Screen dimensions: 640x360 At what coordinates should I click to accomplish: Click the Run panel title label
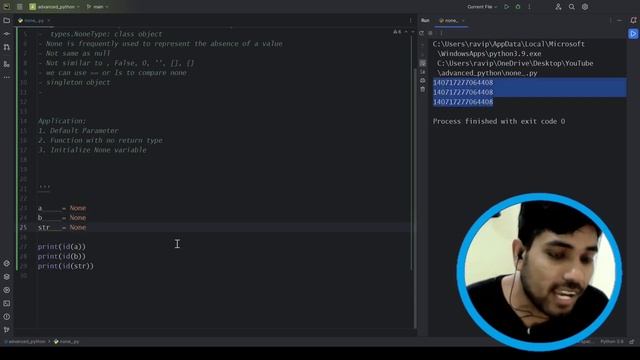click(425, 20)
